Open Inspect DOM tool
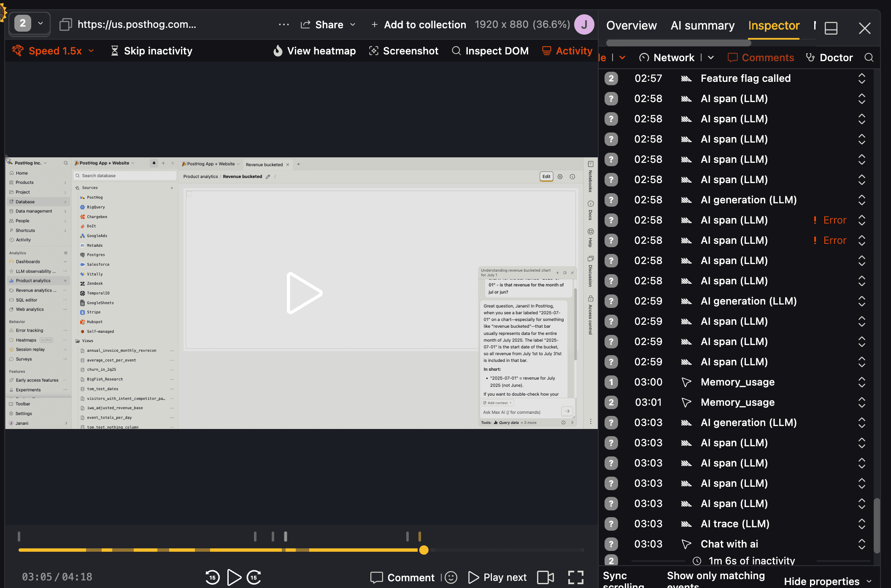The image size is (891, 588). pyautogui.click(x=490, y=51)
